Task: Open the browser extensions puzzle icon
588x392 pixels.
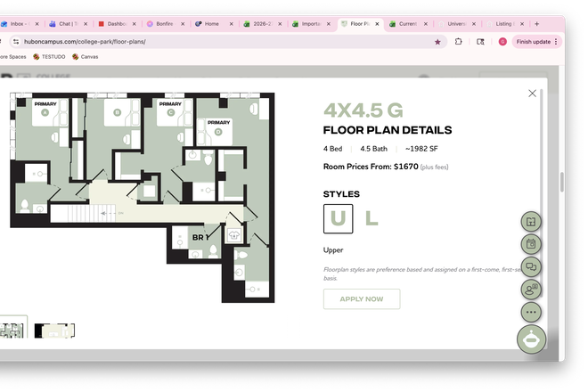Action: pos(458,42)
